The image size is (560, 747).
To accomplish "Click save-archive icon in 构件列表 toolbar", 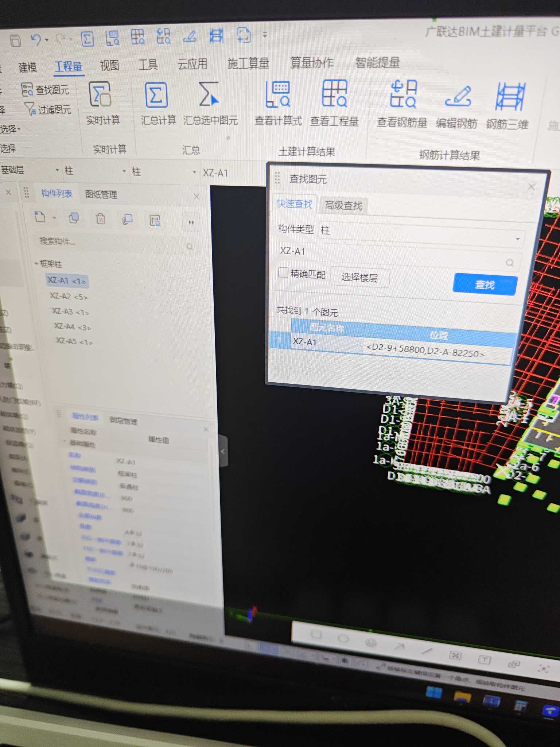I will pyautogui.click(x=155, y=221).
